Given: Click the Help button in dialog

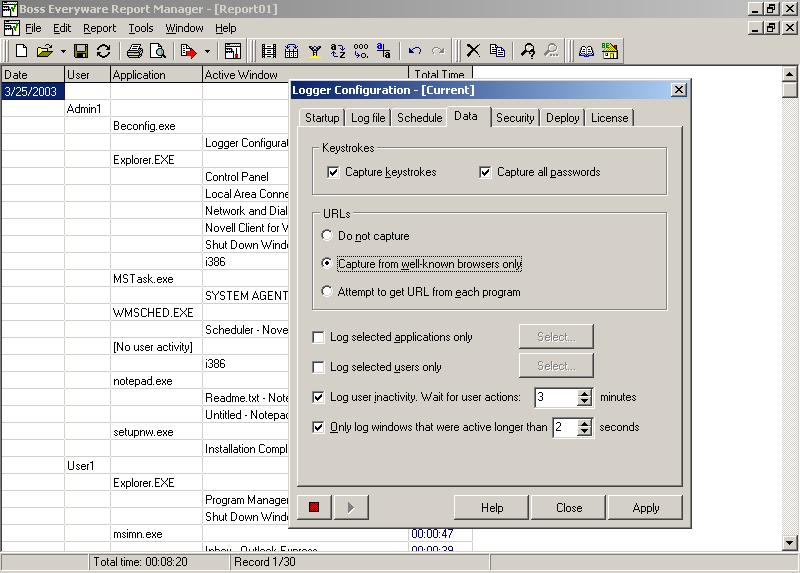Looking at the screenshot, I should [491, 507].
